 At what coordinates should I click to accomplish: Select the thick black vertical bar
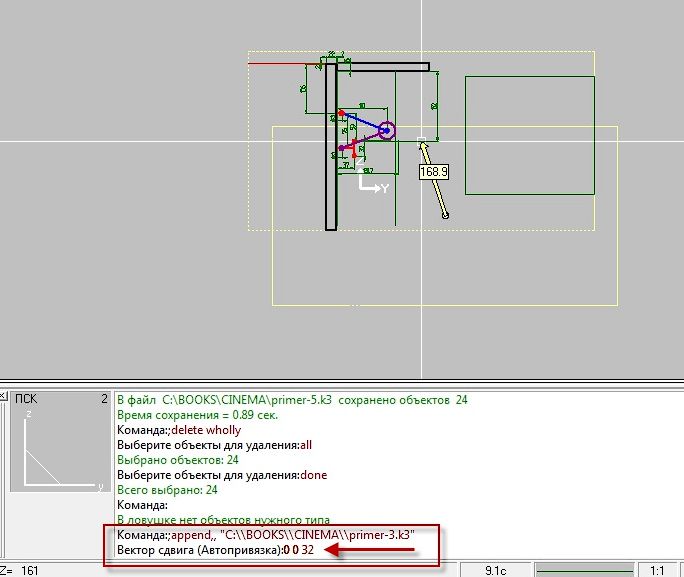331,147
